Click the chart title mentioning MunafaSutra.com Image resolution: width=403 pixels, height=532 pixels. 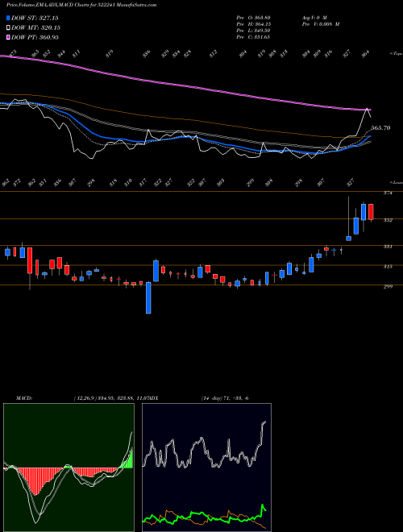pos(81,5)
